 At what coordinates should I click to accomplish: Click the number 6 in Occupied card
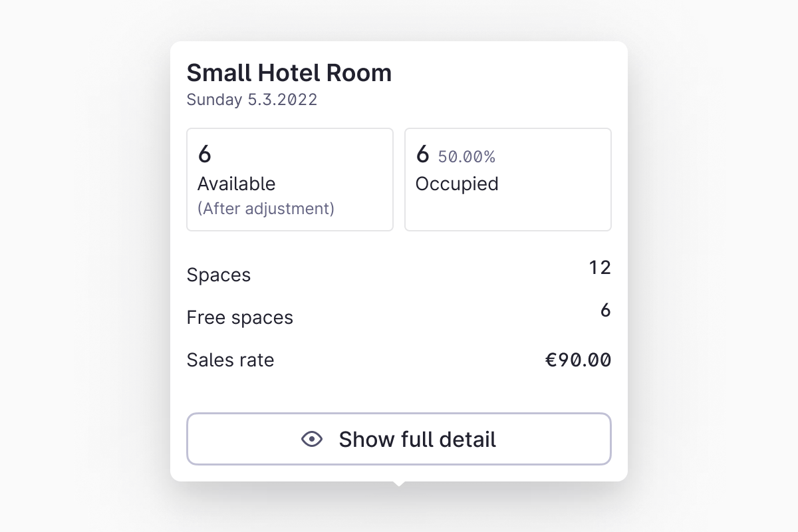(x=422, y=154)
